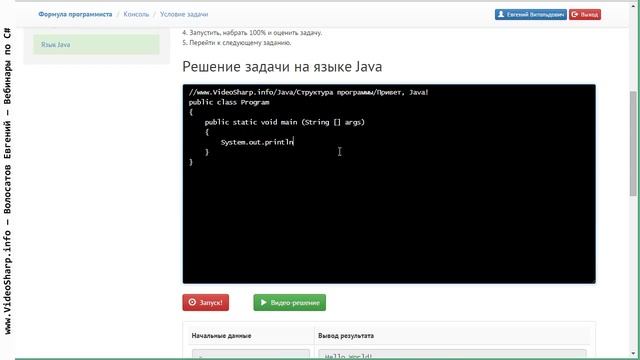Click inside the Java code editor
640x360 pixels.
click(389, 184)
